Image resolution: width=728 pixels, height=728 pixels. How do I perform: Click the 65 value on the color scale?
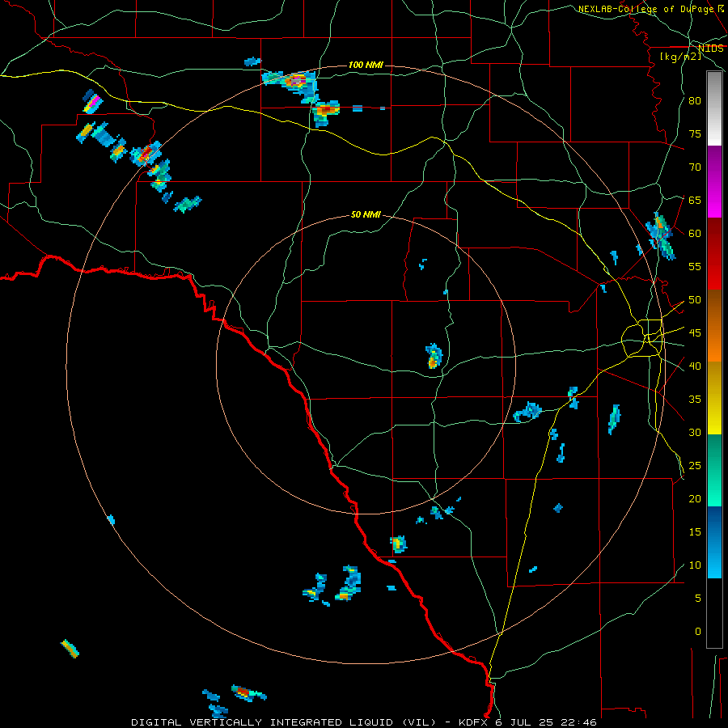pyautogui.click(x=695, y=200)
